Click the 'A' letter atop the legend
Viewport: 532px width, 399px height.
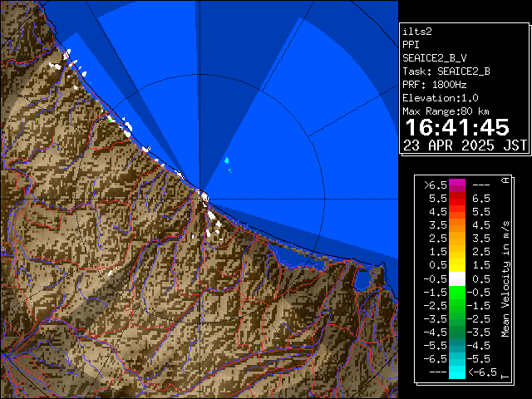pos(506,180)
